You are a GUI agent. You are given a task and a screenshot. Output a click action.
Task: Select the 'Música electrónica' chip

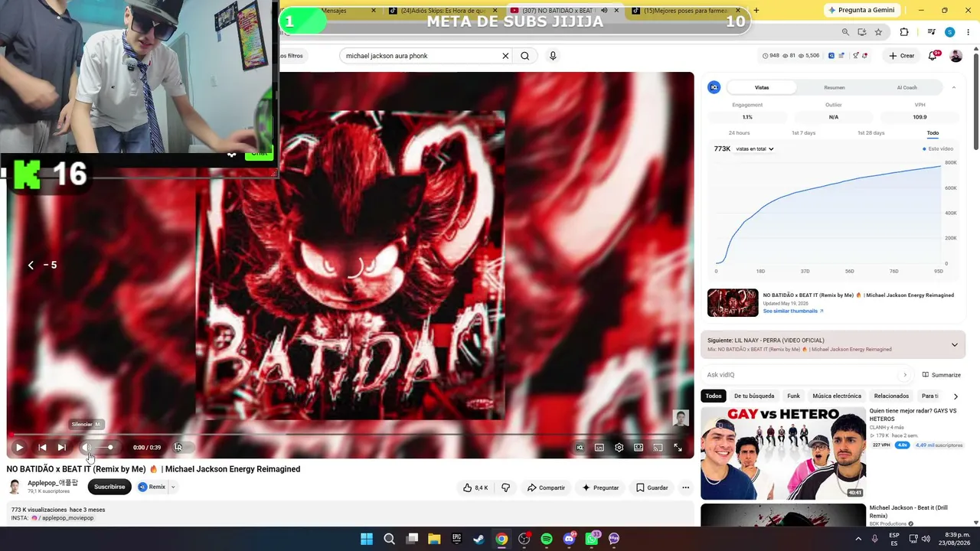coord(837,396)
